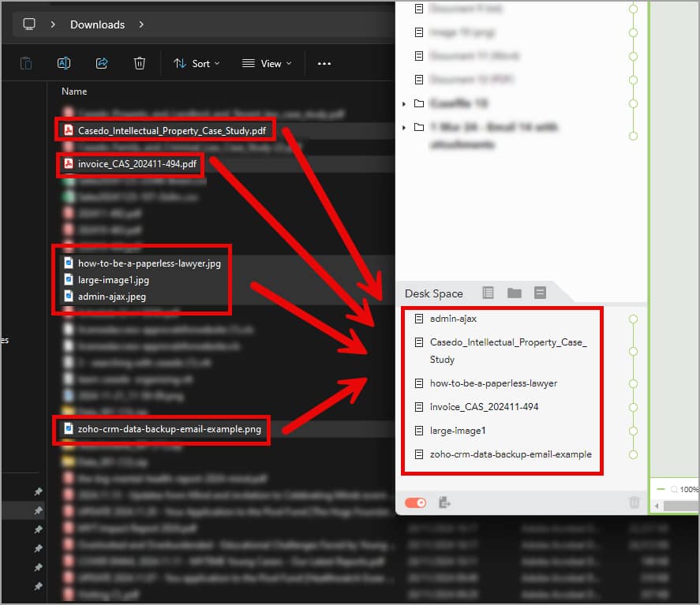Screen dimensions: 700x605
Task: Click the left arrow of Casedo's horizontal scrollbar
Action: pos(657,506)
